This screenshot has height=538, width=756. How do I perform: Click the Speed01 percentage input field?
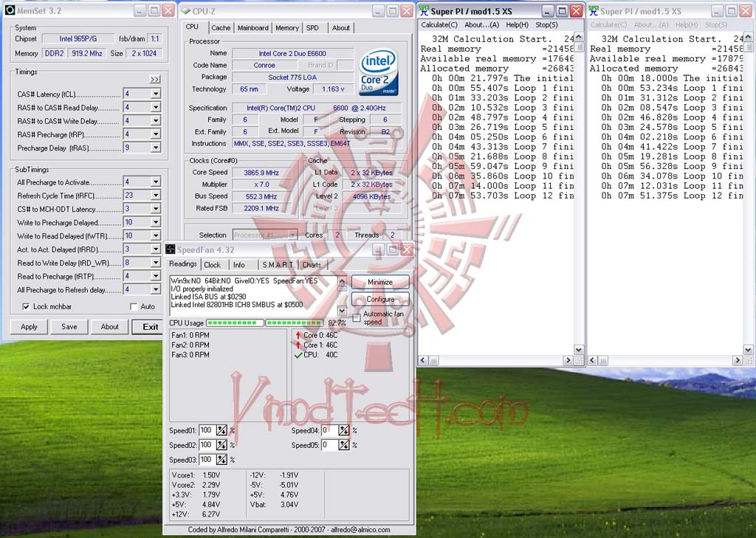tap(207, 430)
